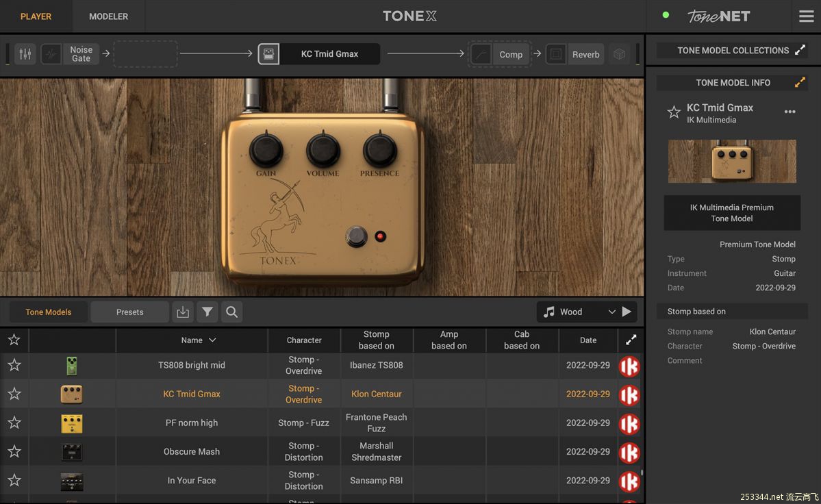Switch to the MODELER tab
Screen dimensions: 821x504
click(108, 16)
